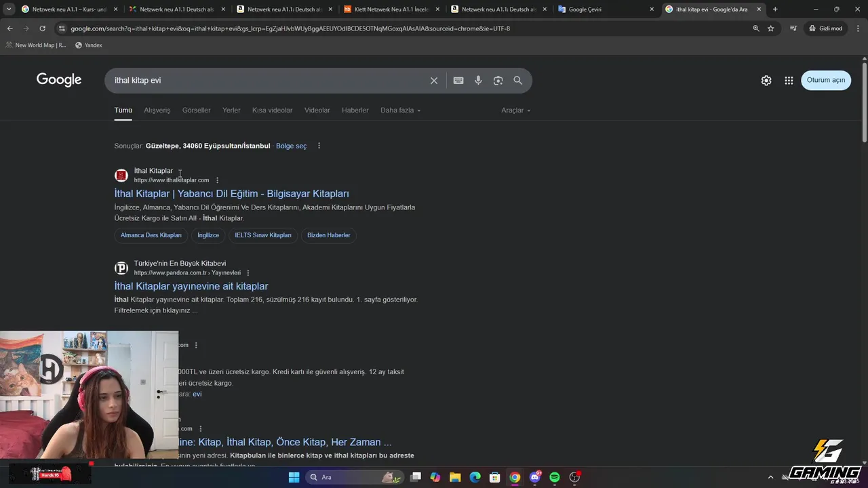The image size is (868, 488).
Task: Open the Almanca Ders Kitapları sitelink
Action: (x=151, y=235)
